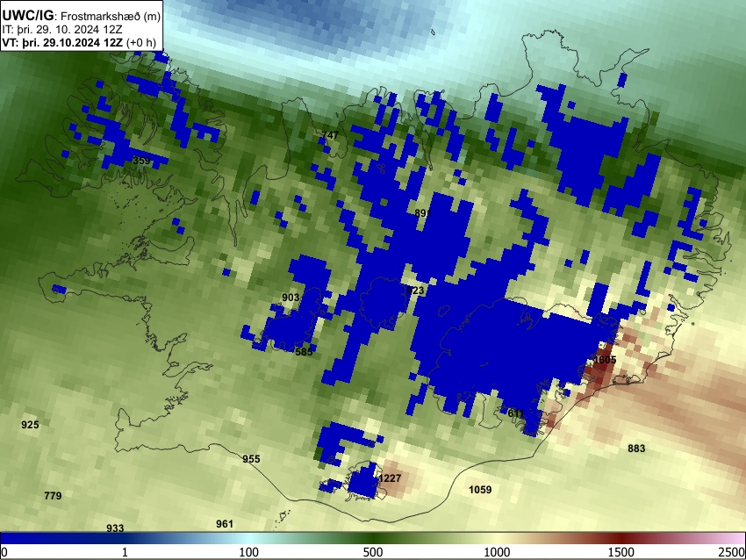The image size is (746, 560).
Task: Click the 1227 value label
Action: [x=389, y=478]
